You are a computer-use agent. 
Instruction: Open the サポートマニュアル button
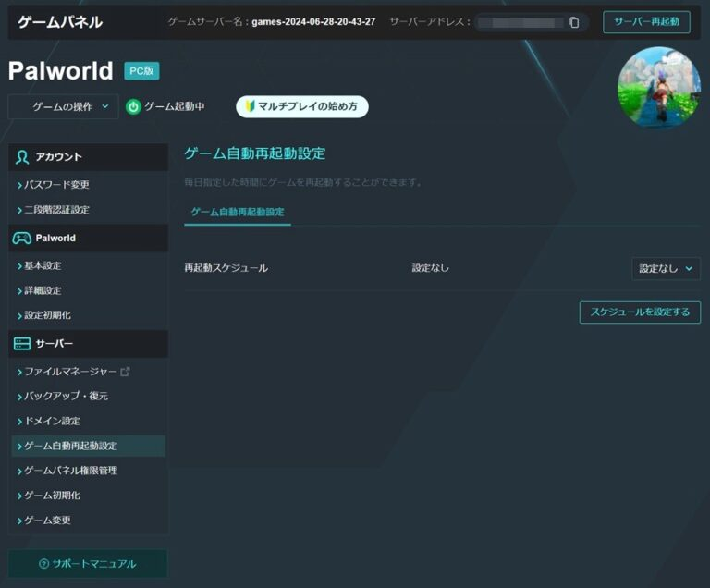(88, 564)
